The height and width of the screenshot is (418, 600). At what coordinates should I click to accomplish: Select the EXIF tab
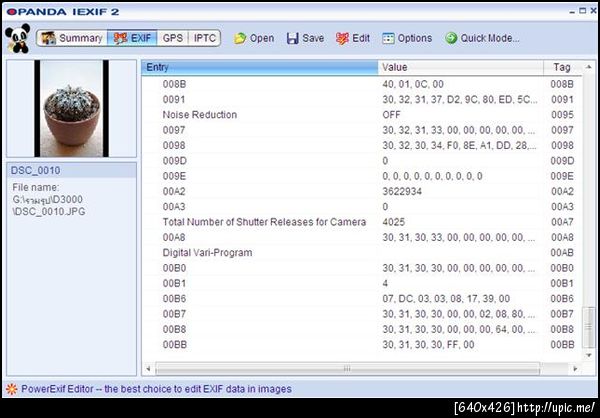(133, 38)
